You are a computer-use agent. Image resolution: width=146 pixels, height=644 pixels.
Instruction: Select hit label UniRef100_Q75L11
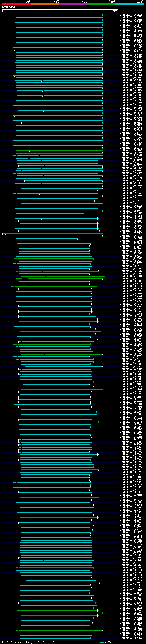(131, 53)
